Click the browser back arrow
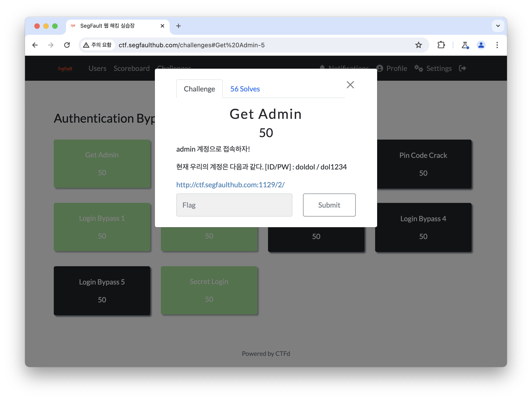The image size is (532, 400). pyautogui.click(x=35, y=45)
